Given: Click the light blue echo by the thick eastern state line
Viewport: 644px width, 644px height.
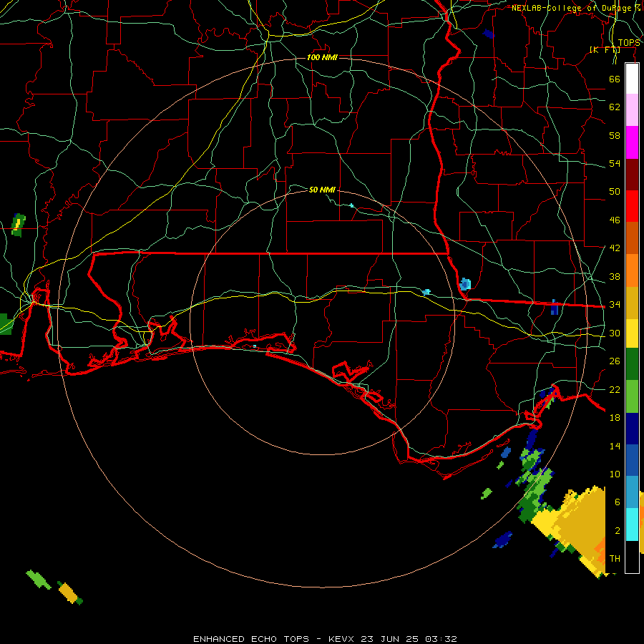Looking at the screenshot, I should [465, 283].
